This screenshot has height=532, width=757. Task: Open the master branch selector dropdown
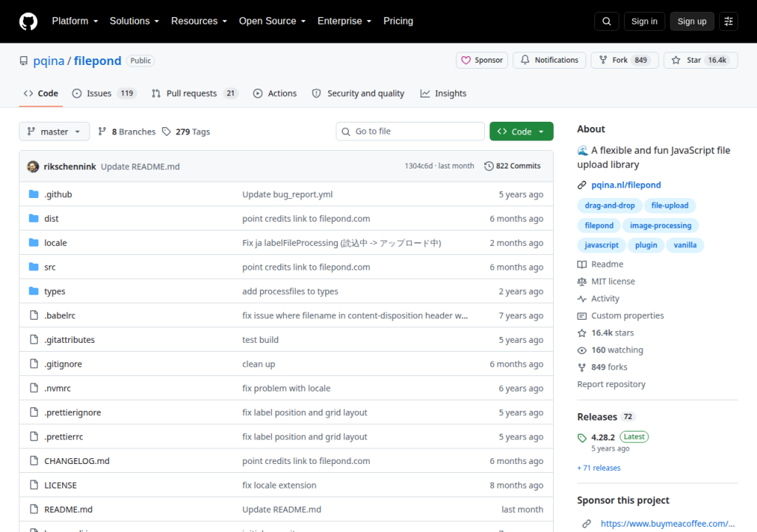pos(54,132)
